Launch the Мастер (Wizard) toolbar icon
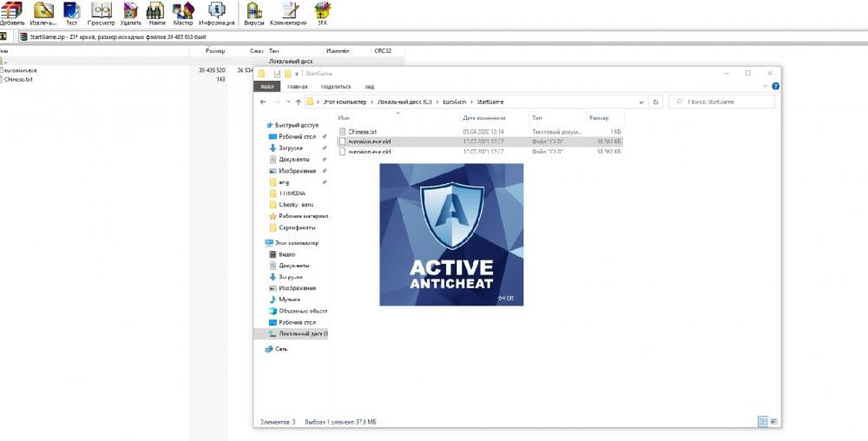 pyautogui.click(x=183, y=12)
